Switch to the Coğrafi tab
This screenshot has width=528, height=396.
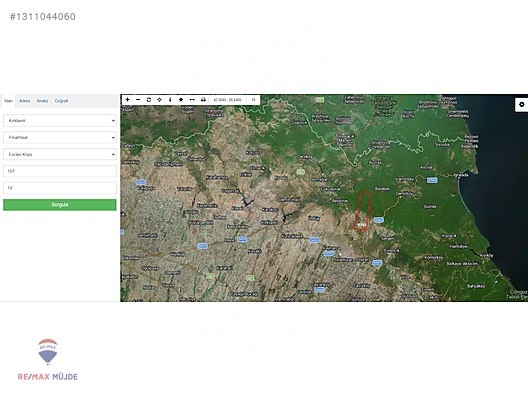coord(61,101)
